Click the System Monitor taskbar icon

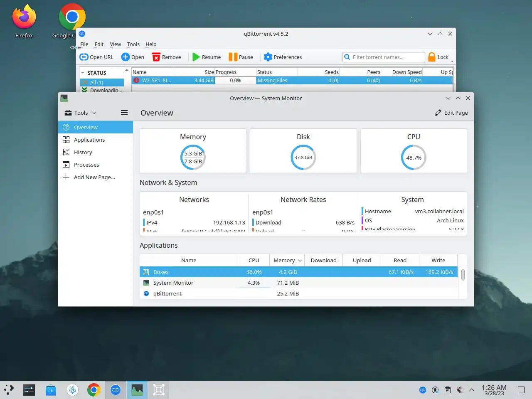pos(137,389)
